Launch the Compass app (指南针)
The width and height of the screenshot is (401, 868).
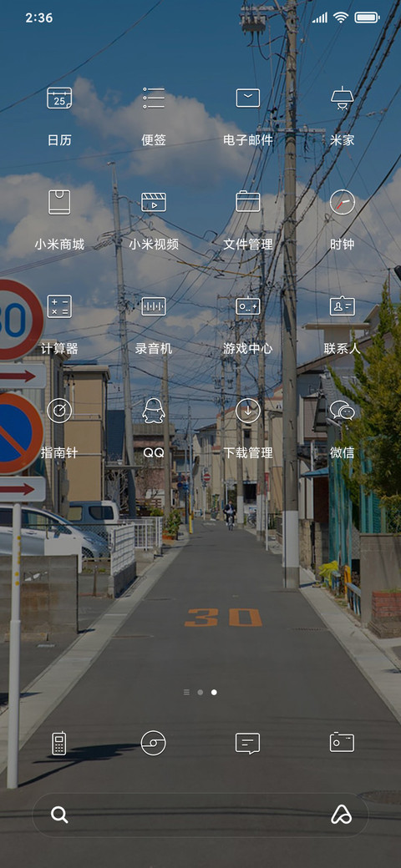[x=59, y=411]
